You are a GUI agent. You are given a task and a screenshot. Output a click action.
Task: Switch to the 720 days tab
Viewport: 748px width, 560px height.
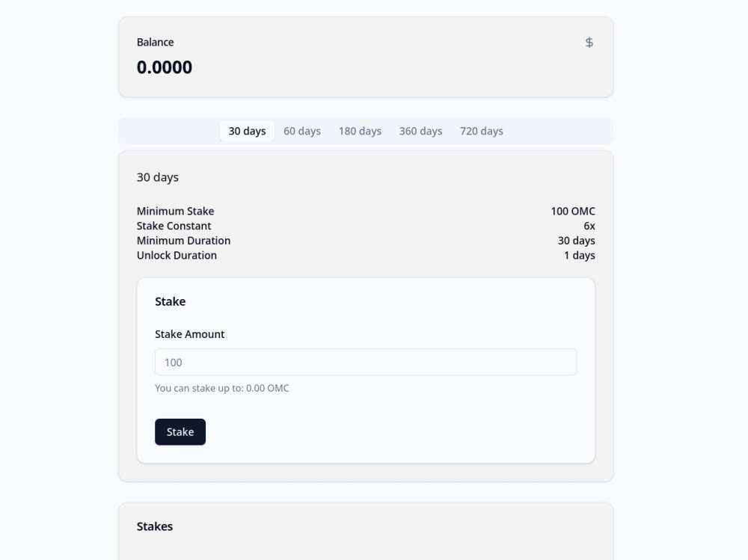pyautogui.click(x=481, y=130)
